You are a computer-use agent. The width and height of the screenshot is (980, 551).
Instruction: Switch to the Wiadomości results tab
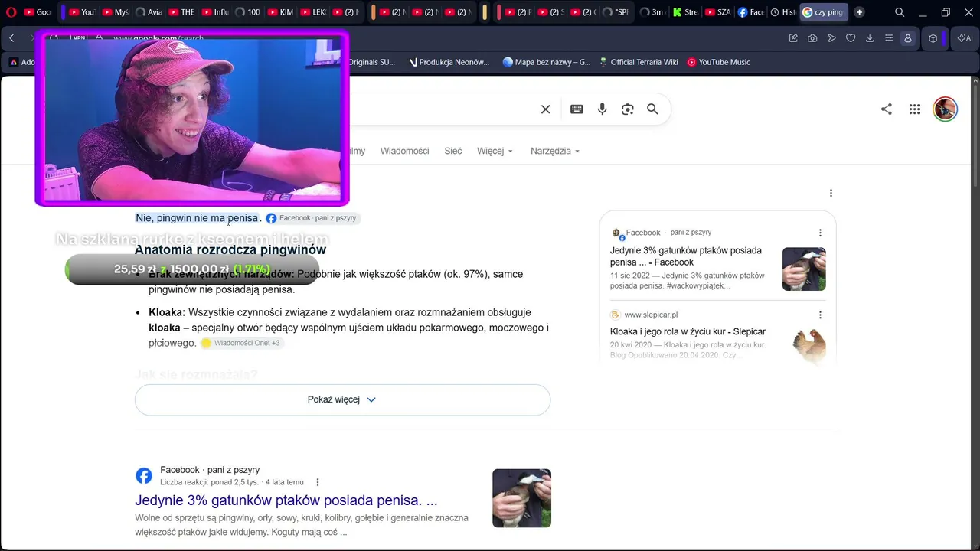tap(404, 151)
